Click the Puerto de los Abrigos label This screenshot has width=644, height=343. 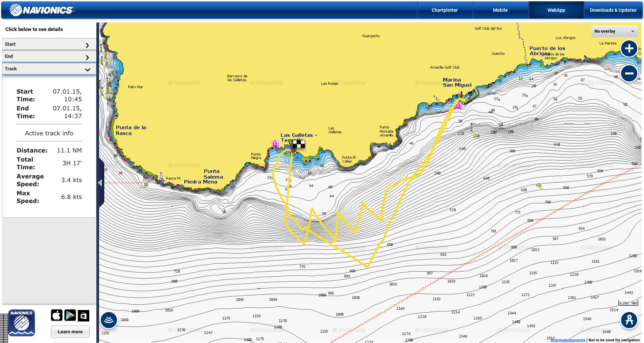(x=547, y=51)
